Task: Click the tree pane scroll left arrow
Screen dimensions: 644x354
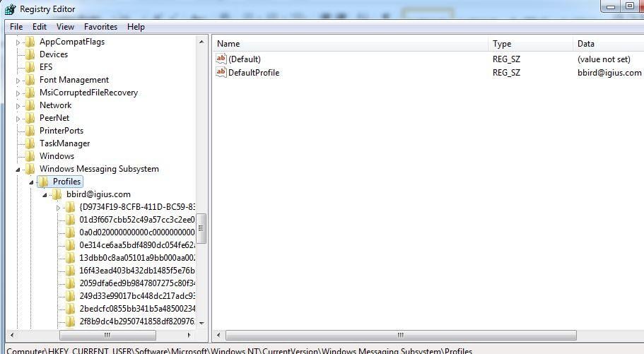Action: [x=12, y=335]
